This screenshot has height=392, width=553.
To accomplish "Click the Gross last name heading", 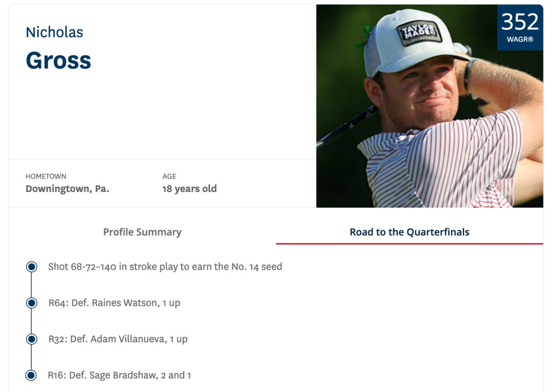I will 58,61.
